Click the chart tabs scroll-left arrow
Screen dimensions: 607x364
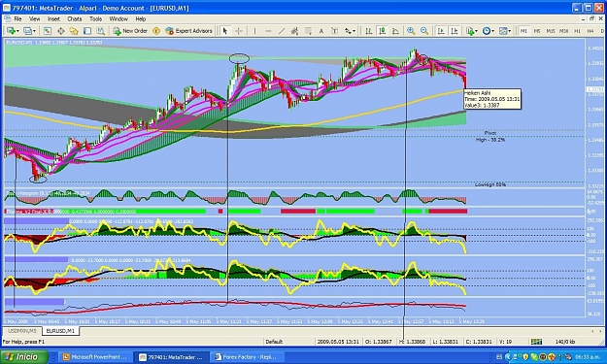pos(592,331)
